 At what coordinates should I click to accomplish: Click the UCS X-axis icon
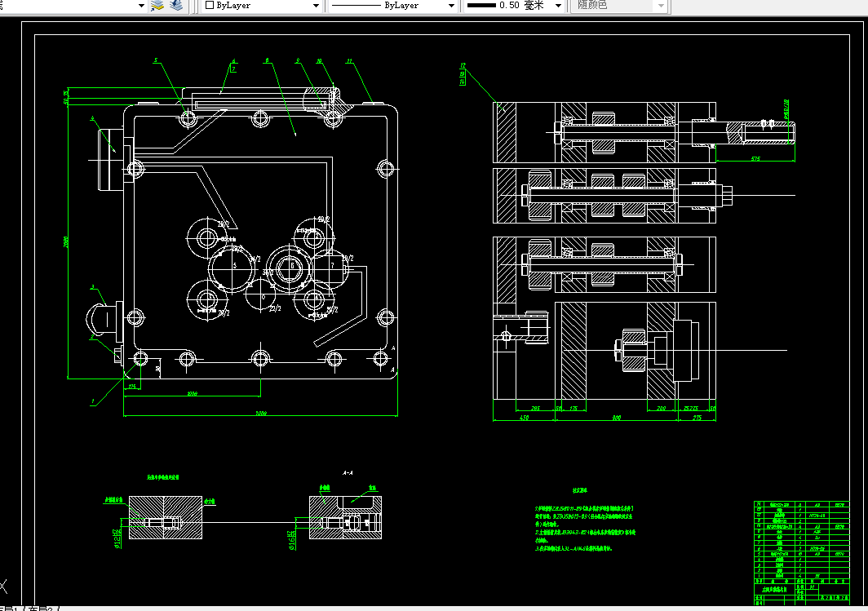click(3, 587)
